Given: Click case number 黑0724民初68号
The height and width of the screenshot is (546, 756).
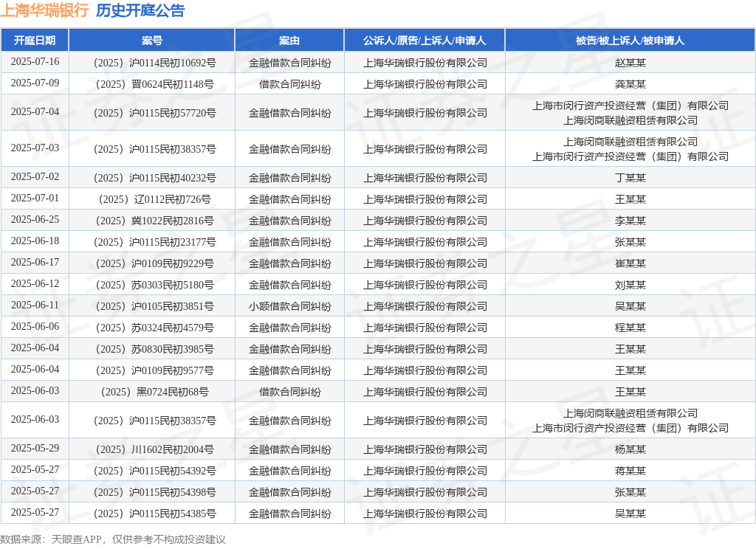Looking at the screenshot, I should (154, 392).
